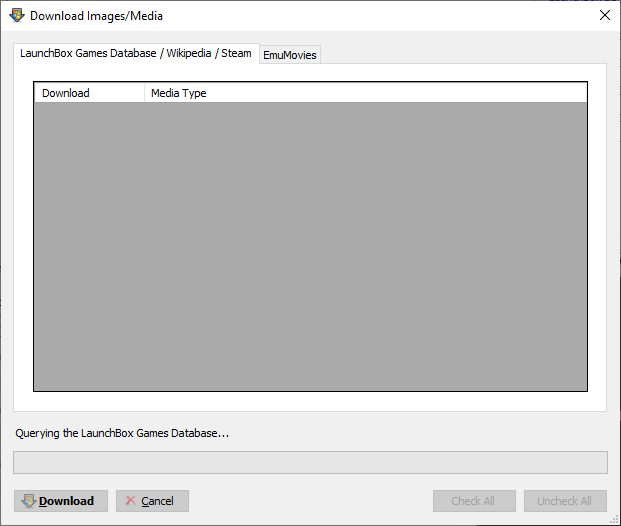Cancel the media download dialog
This screenshot has height=526, width=621.
point(152,501)
